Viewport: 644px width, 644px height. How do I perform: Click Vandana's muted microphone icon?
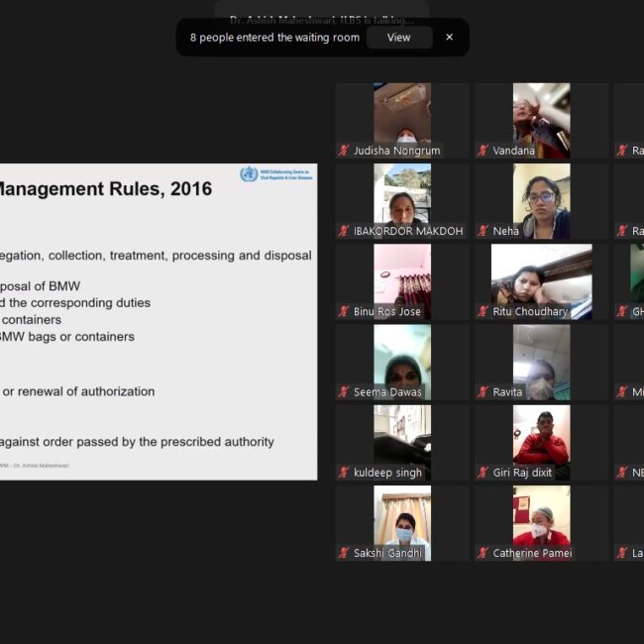[483, 151]
